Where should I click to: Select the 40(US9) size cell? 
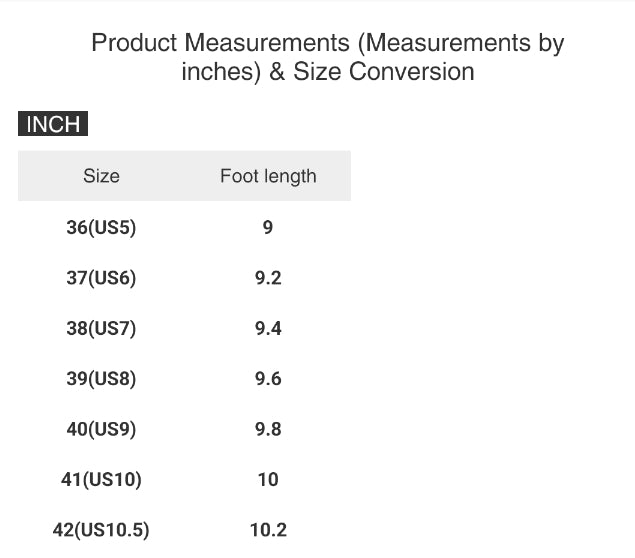click(101, 429)
